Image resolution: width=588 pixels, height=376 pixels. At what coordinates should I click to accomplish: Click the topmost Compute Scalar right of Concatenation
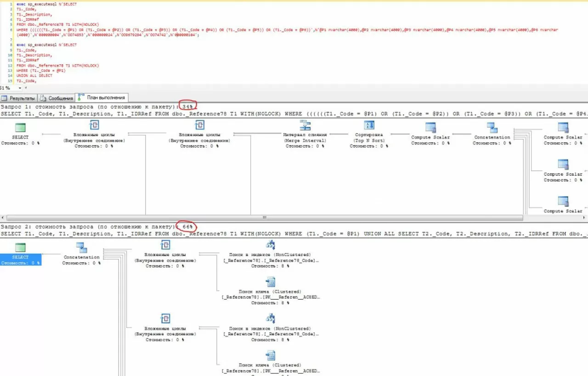(x=563, y=134)
